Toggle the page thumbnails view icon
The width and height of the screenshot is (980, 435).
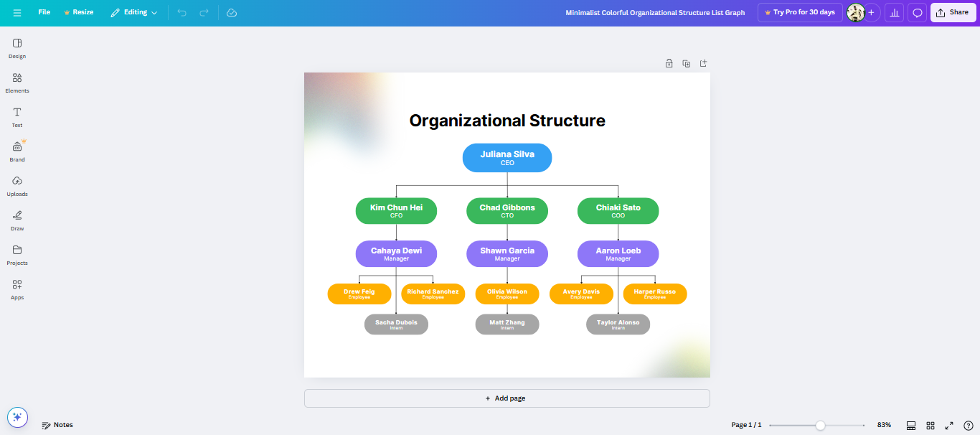point(911,425)
